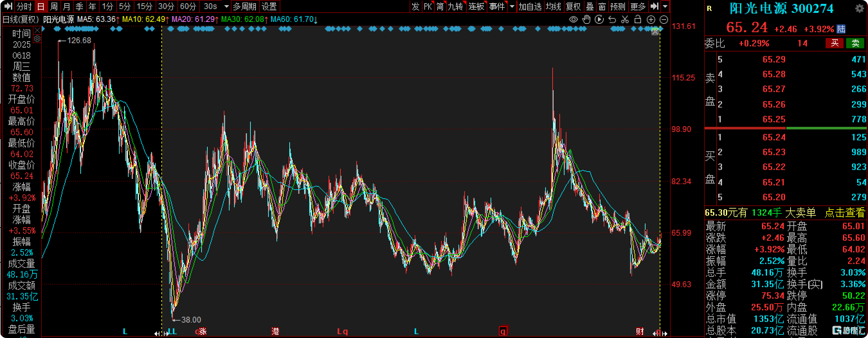Start chart replay with the play icon

[599, 20]
